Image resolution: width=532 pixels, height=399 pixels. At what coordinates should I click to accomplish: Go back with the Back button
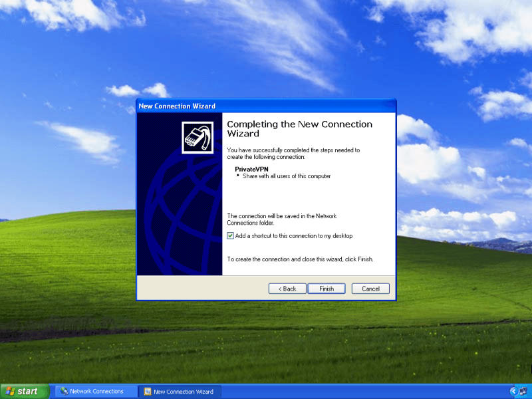coord(287,289)
